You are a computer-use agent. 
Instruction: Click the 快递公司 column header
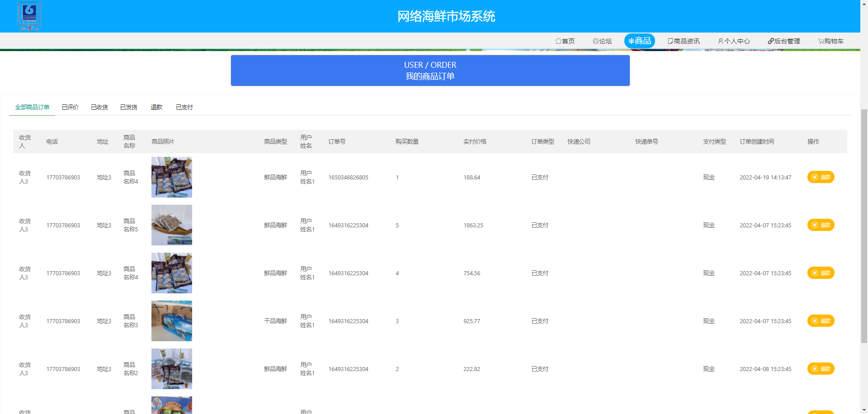point(579,141)
